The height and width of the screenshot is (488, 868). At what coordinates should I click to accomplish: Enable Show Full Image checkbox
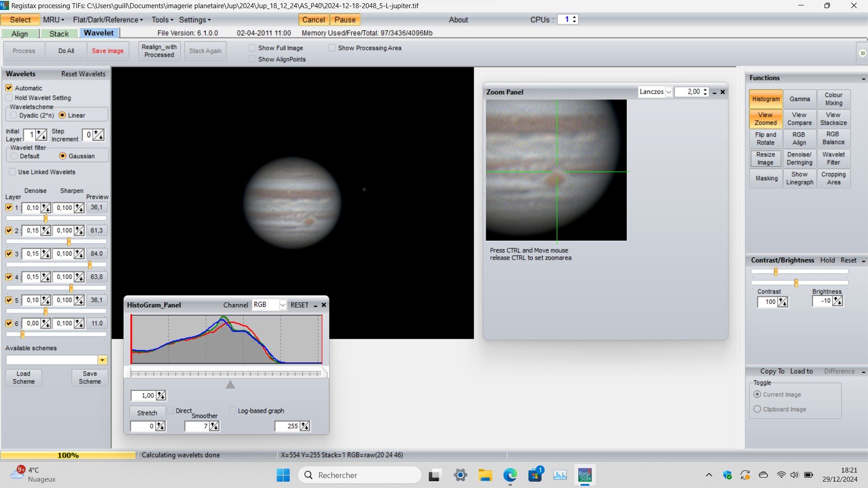(253, 48)
